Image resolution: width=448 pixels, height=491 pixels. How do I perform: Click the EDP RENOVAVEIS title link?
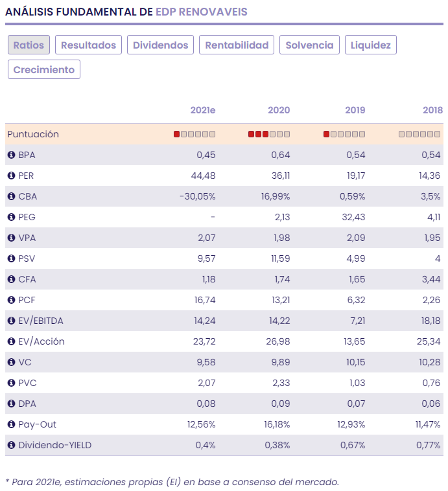pos(201,12)
